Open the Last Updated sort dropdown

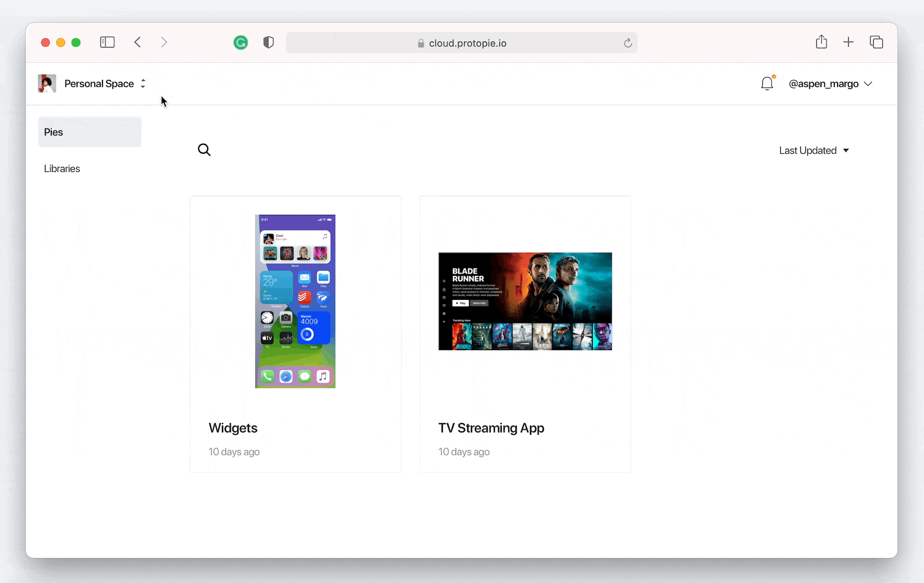point(814,151)
